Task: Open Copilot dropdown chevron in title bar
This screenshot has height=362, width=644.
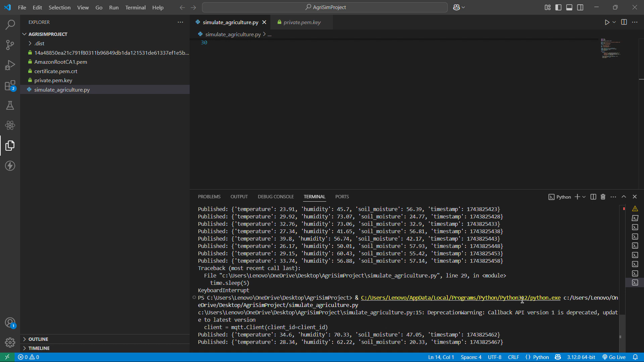Action: (x=463, y=7)
